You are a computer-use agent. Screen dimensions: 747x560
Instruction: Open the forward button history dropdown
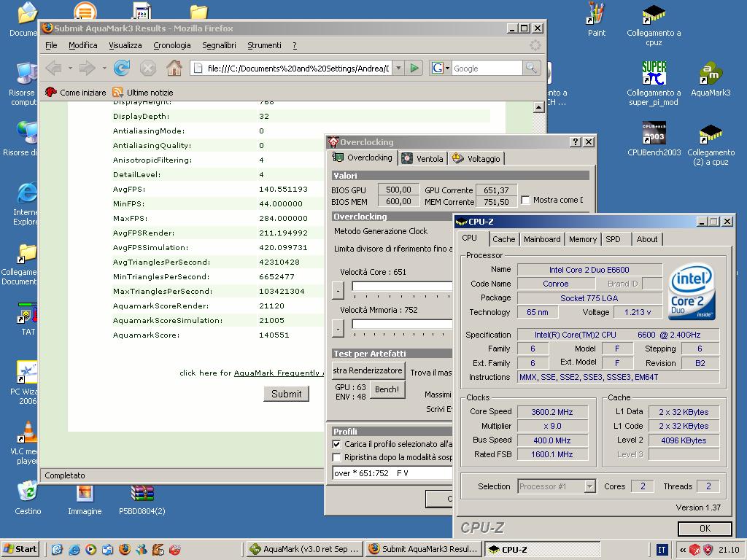point(104,68)
